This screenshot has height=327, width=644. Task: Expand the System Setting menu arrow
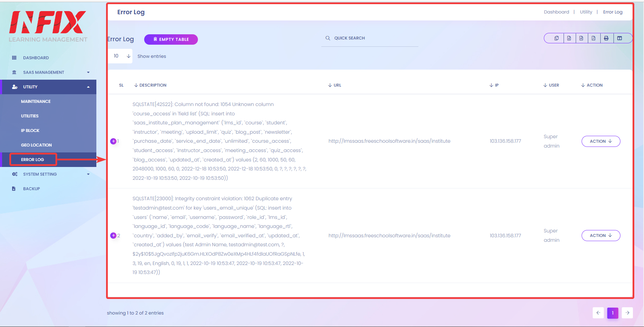tap(88, 174)
